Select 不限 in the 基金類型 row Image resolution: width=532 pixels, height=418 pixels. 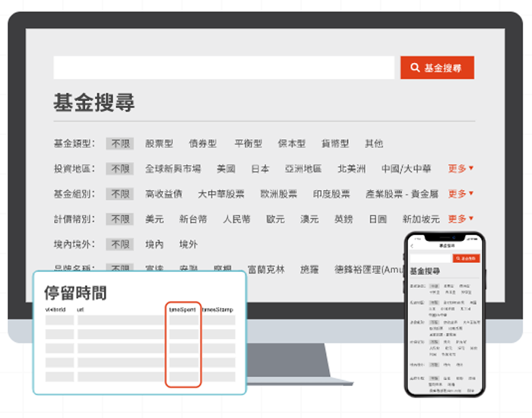119,143
